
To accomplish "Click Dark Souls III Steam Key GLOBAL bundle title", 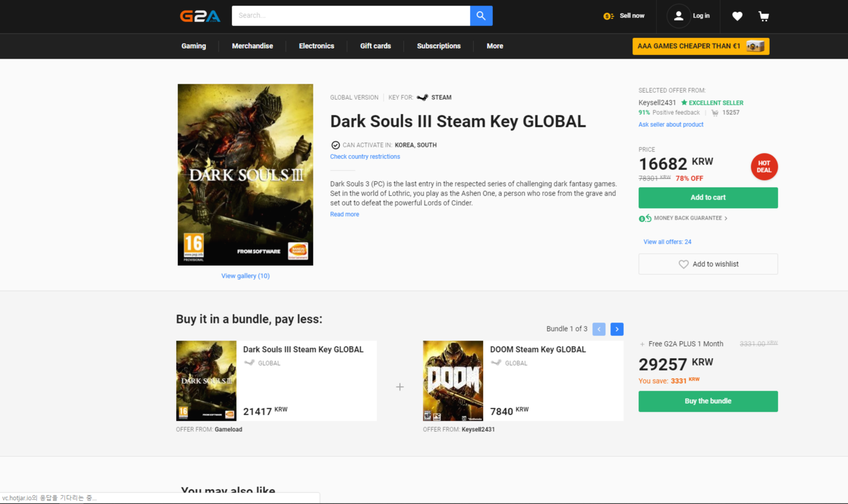I will tap(303, 350).
